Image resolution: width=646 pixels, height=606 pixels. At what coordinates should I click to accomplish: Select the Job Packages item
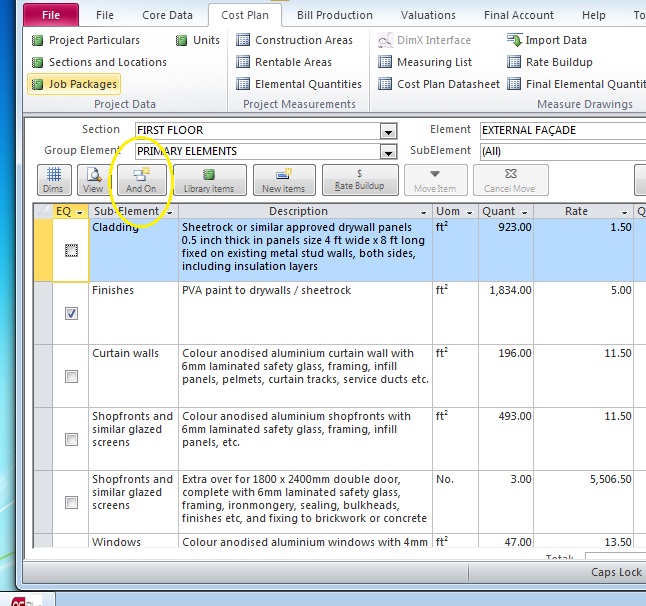75,84
